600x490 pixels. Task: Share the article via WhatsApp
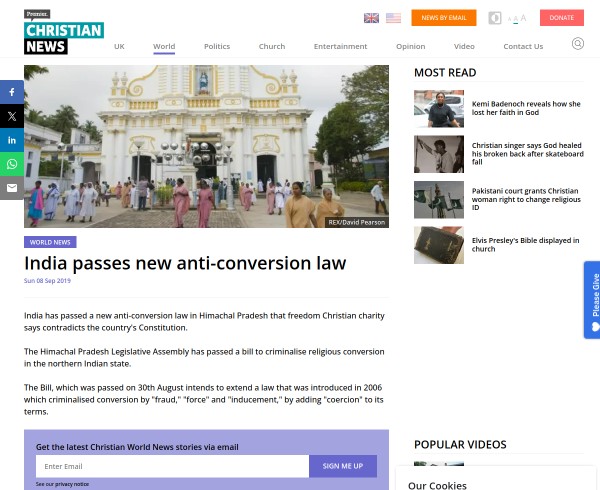click(x=12, y=164)
